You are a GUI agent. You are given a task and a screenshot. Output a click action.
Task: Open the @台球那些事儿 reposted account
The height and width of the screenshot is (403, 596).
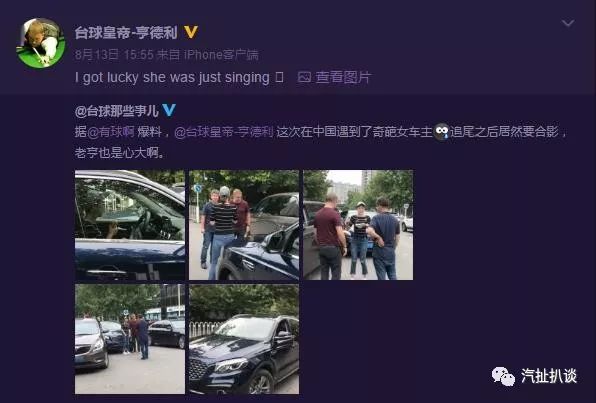pyautogui.click(x=117, y=111)
